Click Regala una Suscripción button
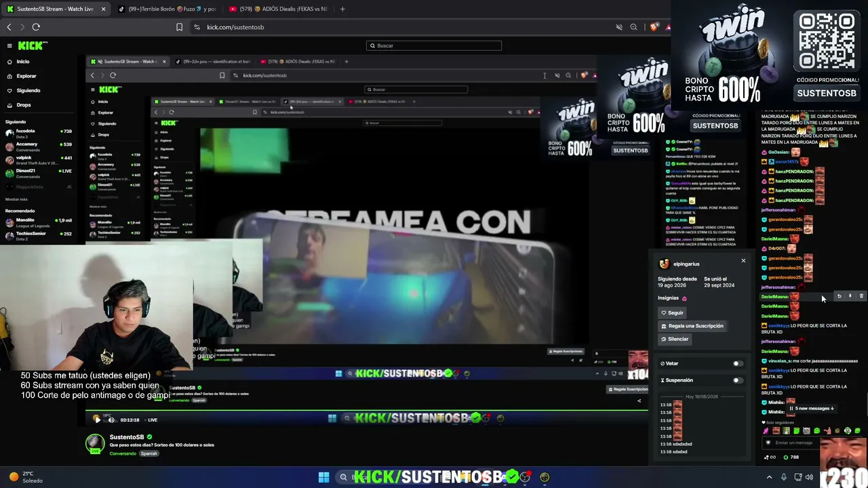Image resolution: width=868 pixels, height=488 pixels. (x=692, y=326)
